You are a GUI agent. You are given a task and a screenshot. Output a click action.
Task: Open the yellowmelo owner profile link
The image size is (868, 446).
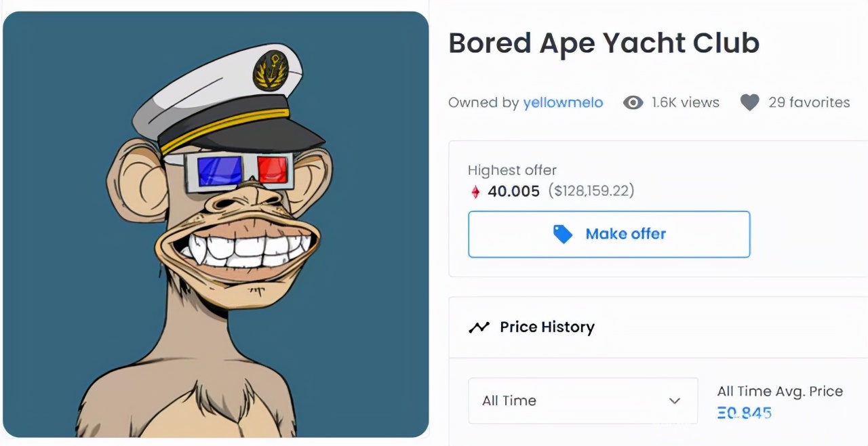(563, 103)
